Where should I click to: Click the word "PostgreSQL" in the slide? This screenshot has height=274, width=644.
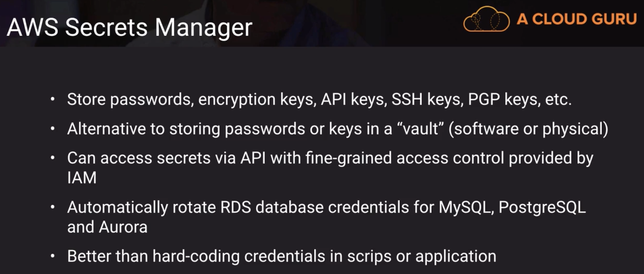coord(542,207)
